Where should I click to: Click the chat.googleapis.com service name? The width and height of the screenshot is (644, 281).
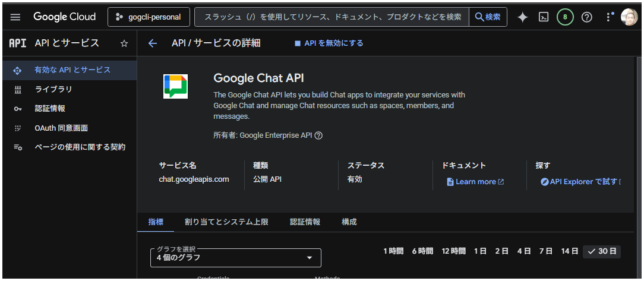click(x=194, y=179)
